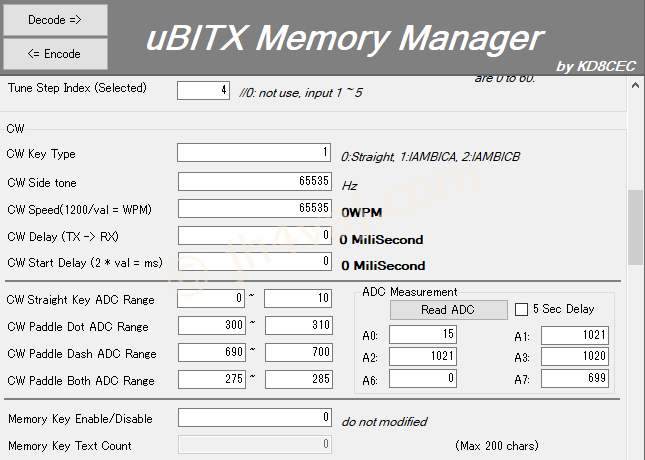
Task: Focus the Tune Step Index field
Action: 203,90
